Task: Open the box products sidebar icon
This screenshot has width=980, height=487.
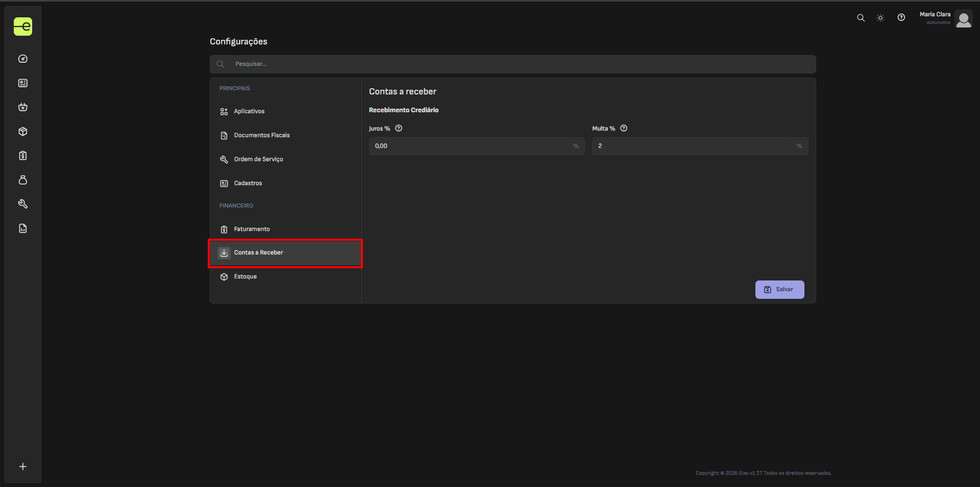Action: [23, 132]
